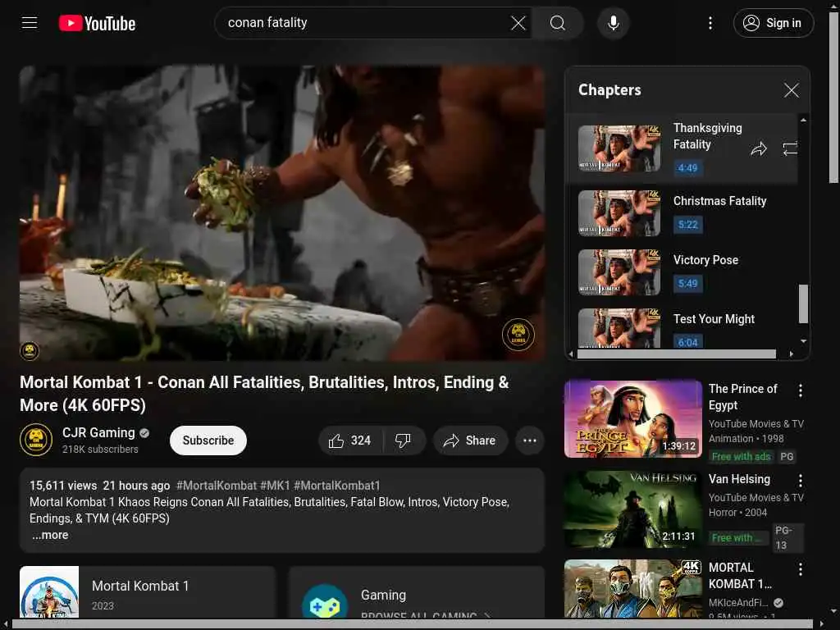The height and width of the screenshot is (630, 840).
Task: Edit the search field 'conan fatality'
Action: click(364, 23)
